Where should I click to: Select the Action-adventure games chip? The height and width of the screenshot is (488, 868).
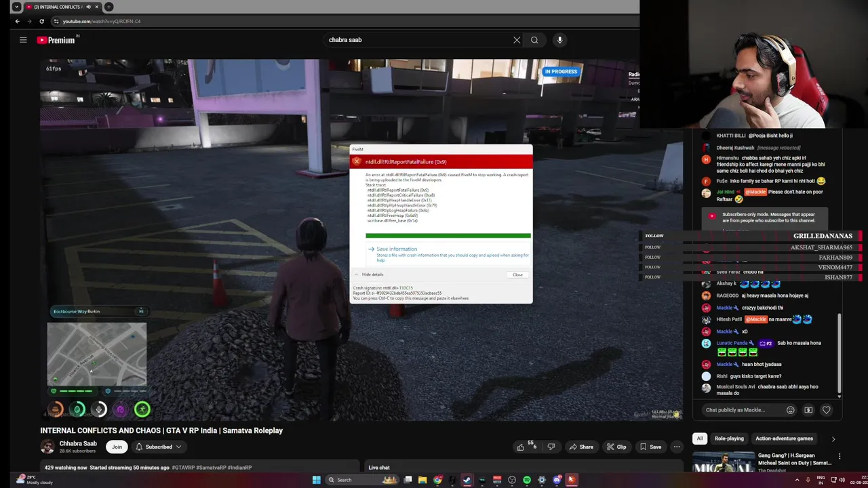pyautogui.click(x=784, y=439)
